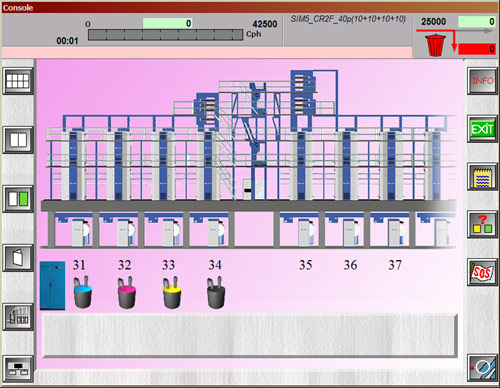
Task: Open the magnifier tool icon at bottom right
Action: click(482, 368)
